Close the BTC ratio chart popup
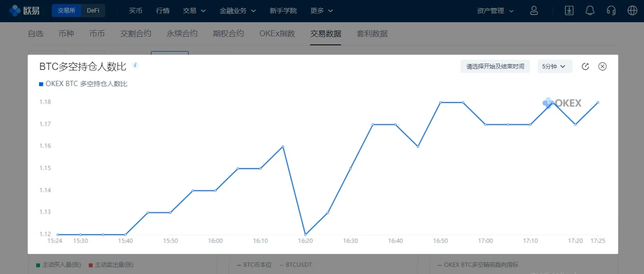The image size is (644, 274). coord(603,67)
